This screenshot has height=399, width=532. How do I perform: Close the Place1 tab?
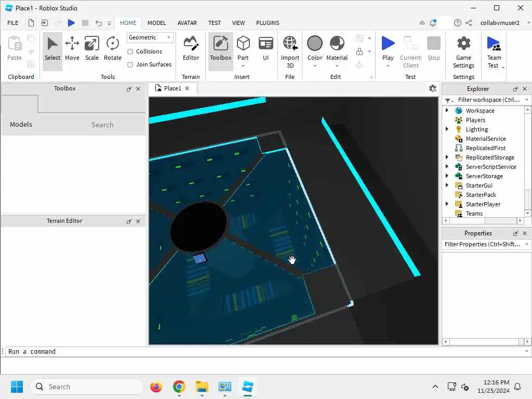point(187,88)
